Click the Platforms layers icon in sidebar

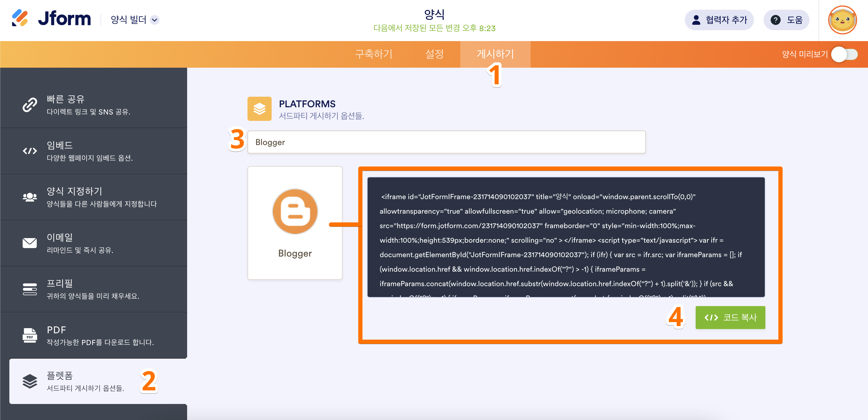(x=30, y=381)
